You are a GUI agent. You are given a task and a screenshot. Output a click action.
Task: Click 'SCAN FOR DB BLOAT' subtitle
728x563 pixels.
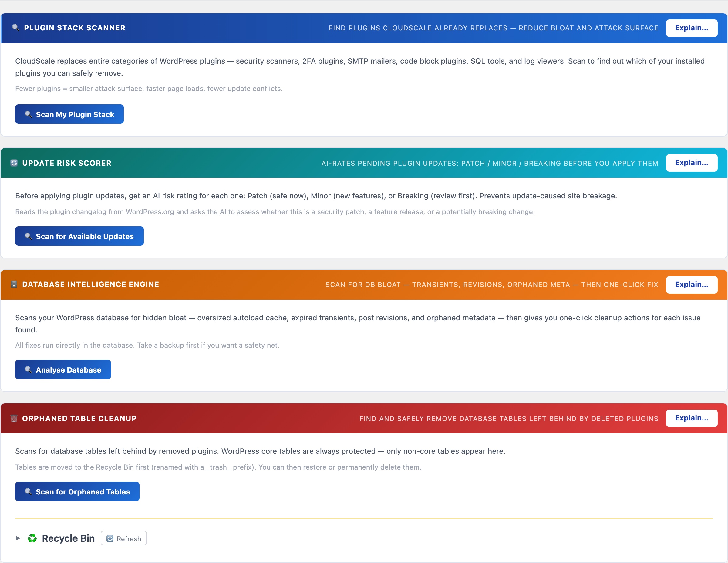coord(492,285)
